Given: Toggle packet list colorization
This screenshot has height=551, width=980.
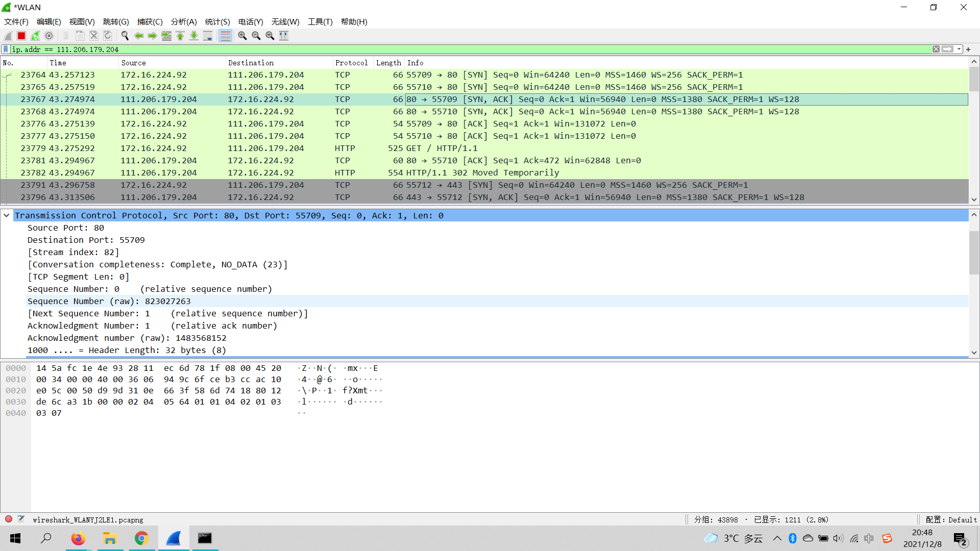Looking at the screenshot, I should (x=225, y=36).
